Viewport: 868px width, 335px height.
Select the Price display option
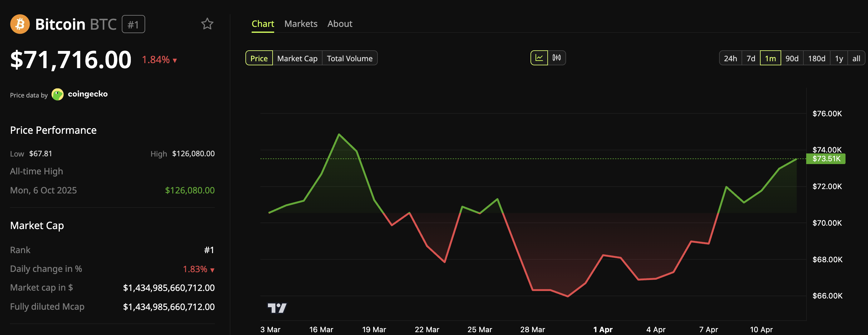tap(259, 58)
